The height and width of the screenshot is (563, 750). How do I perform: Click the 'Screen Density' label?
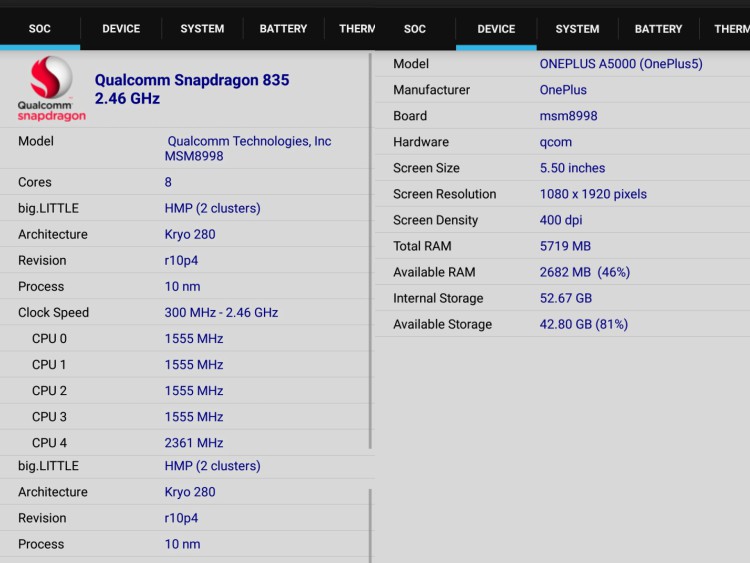(x=435, y=220)
